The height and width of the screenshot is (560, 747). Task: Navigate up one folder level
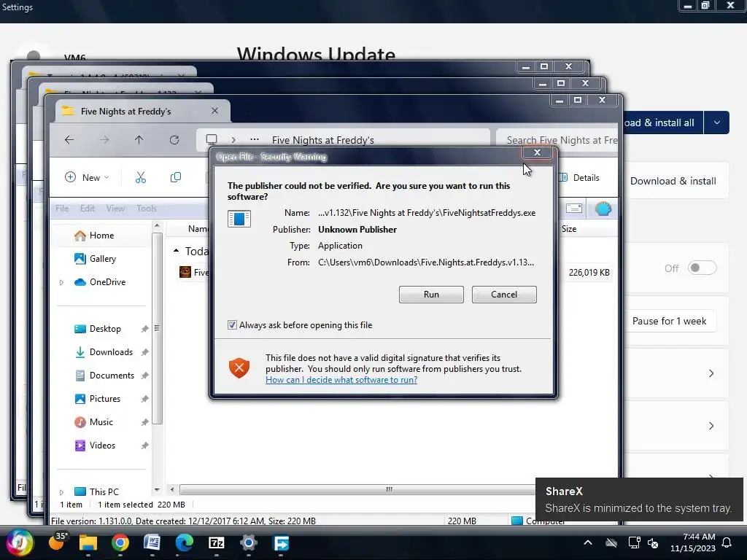139,139
